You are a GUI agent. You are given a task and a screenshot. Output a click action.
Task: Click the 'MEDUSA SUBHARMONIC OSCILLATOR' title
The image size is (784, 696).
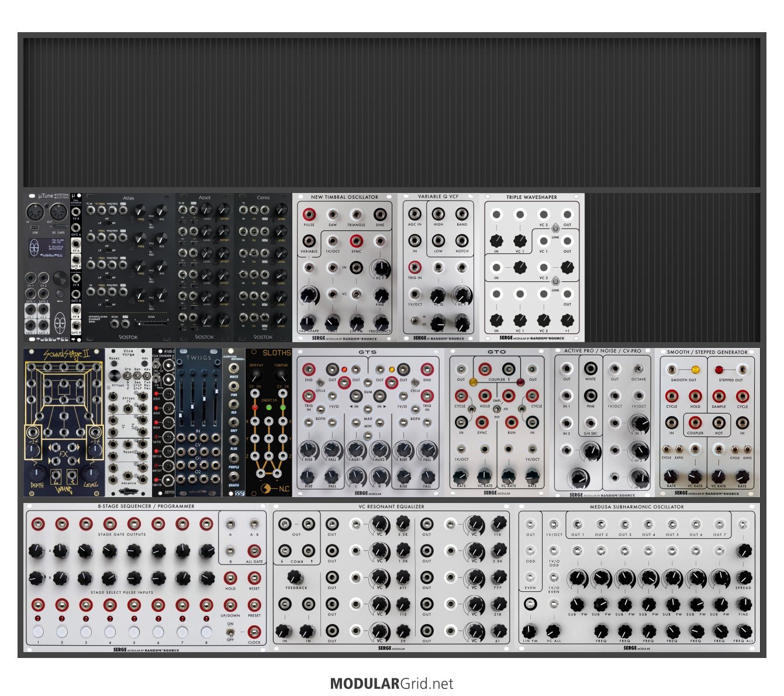tap(636, 507)
